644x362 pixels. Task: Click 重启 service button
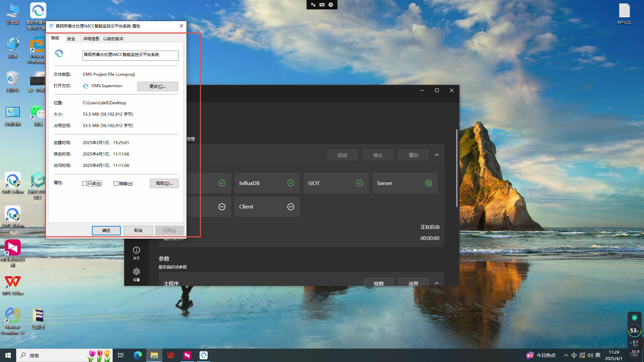click(414, 155)
